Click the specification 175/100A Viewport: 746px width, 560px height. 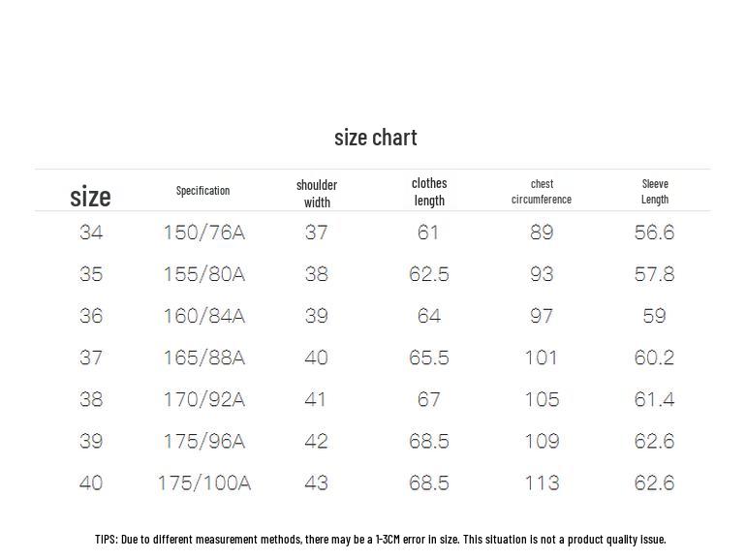click(204, 483)
